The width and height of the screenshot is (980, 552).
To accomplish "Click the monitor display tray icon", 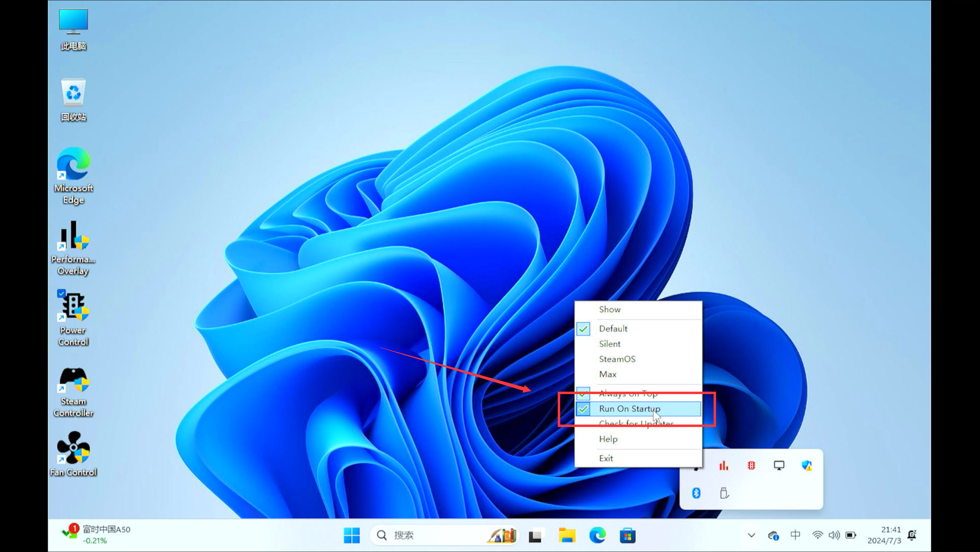I will tap(779, 465).
